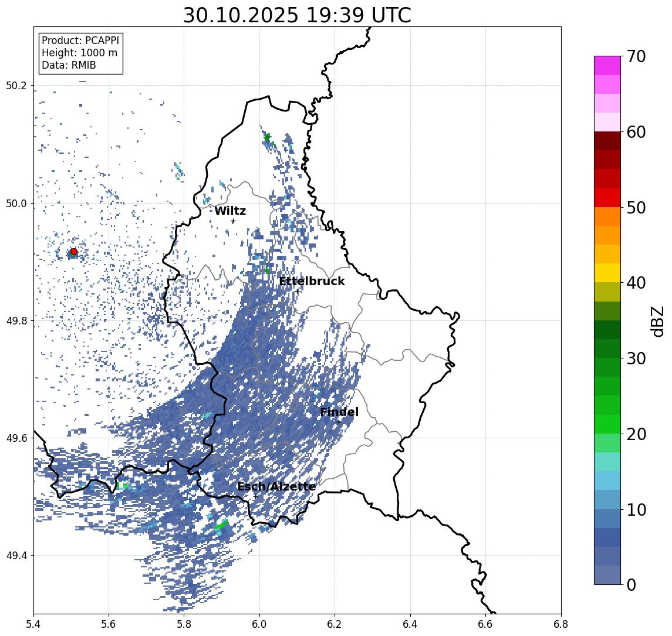The width and height of the screenshot is (672, 636).
Task: Click the Wiltz city label
Action: coord(230,211)
